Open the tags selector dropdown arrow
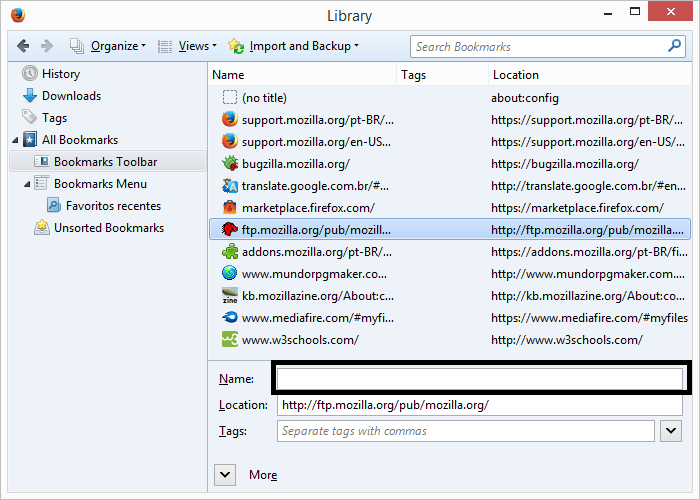 click(x=671, y=431)
